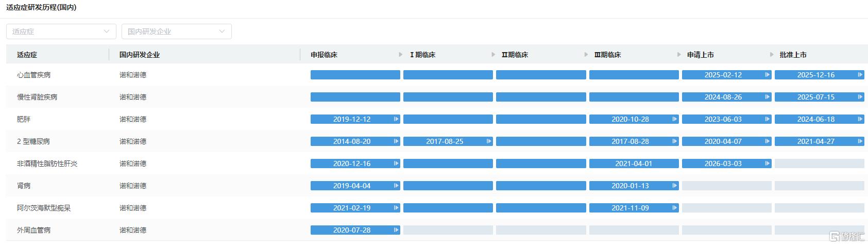The width and height of the screenshot is (868, 245).
Task: Click the arrow icon beside 2021-11-09
Action: pyautogui.click(x=674, y=208)
